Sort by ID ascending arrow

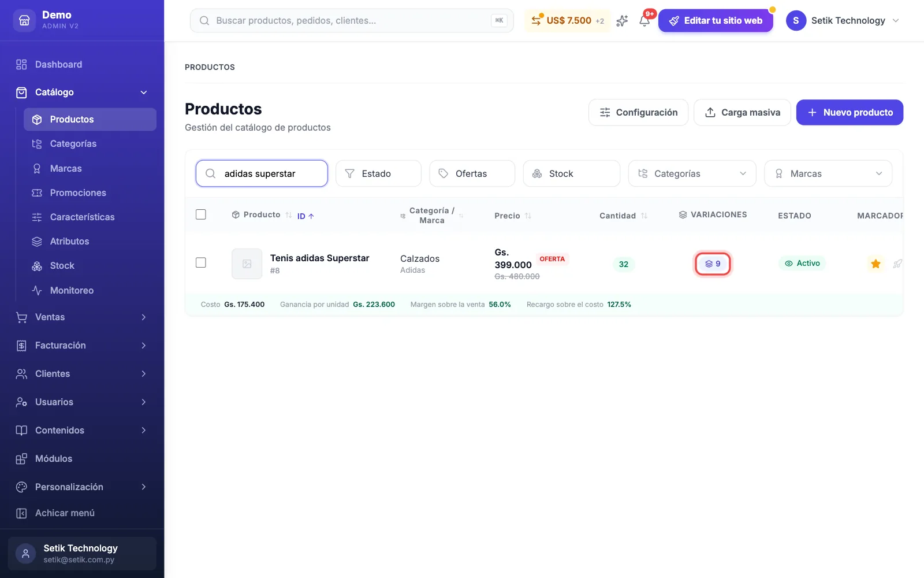(x=311, y=216)
